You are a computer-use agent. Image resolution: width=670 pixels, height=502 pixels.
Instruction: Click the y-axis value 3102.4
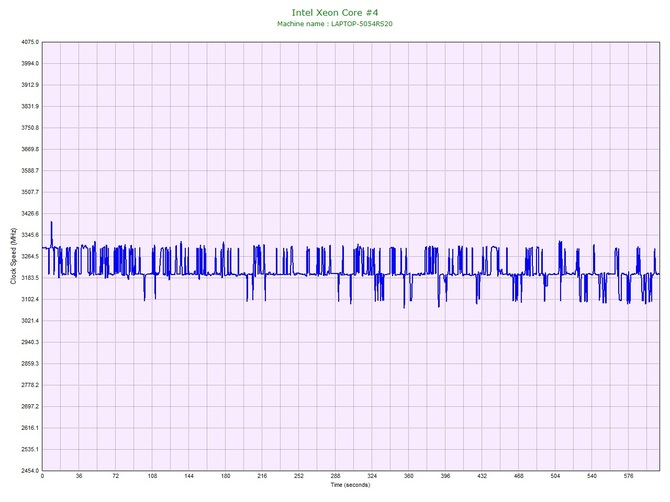tap(30, 299)
